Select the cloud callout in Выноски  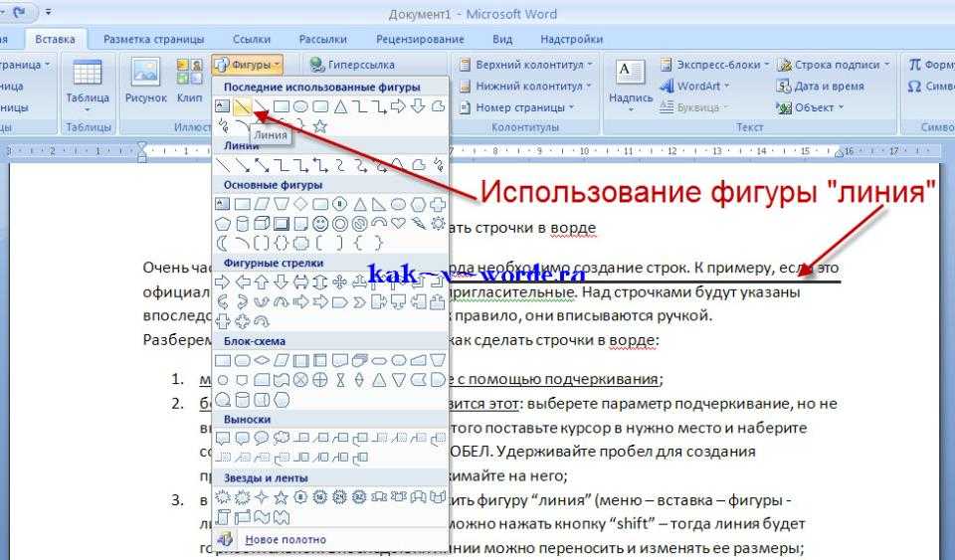(282, 438)
